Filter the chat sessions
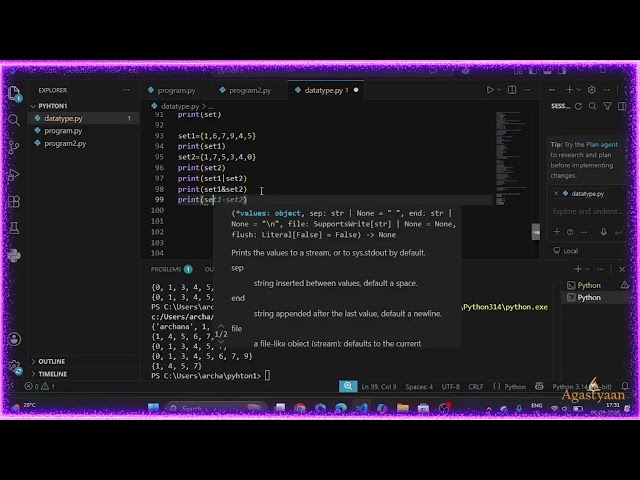The width and height of the screenshot is (640, 480). (607, 106)
